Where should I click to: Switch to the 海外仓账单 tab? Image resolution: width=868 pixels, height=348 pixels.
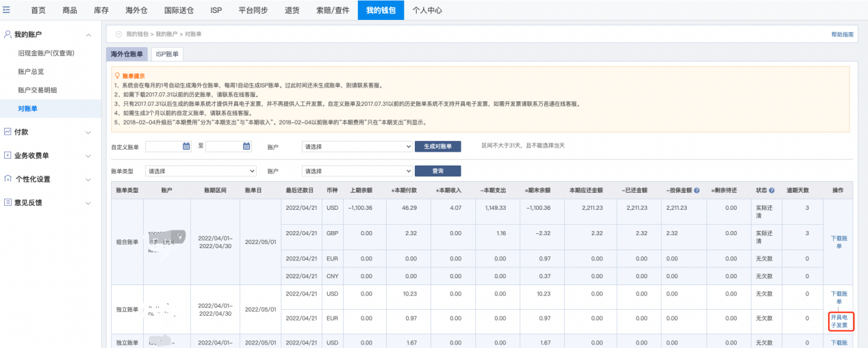127,54
